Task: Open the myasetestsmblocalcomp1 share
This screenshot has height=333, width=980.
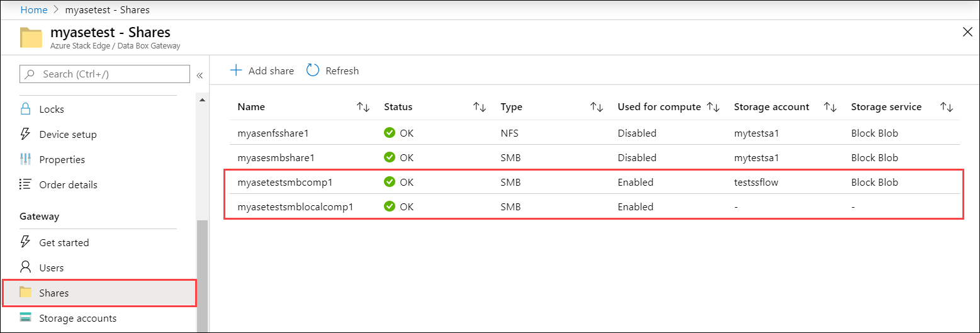Action: [x=296, y=206]
